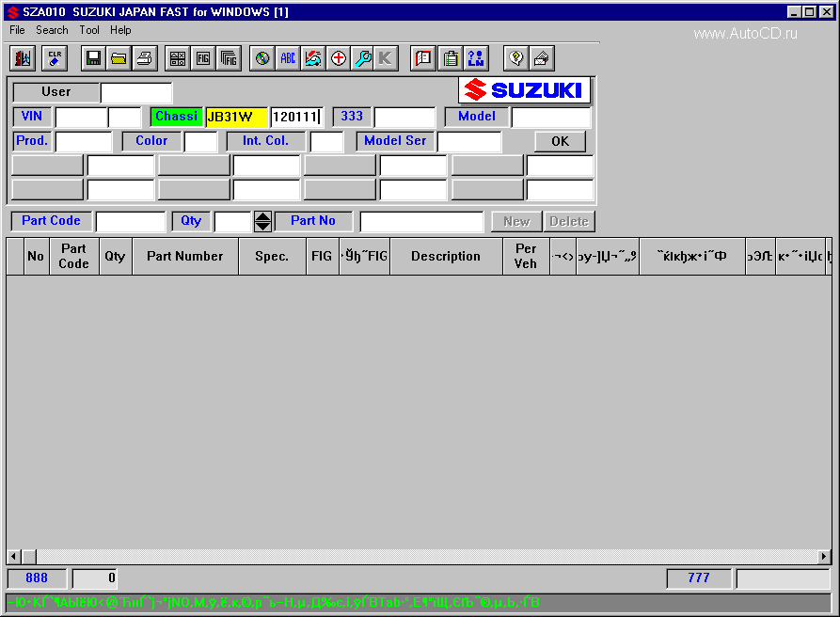
Task: Click the red and blue wave icon
Action: click(x=313, y=58)
